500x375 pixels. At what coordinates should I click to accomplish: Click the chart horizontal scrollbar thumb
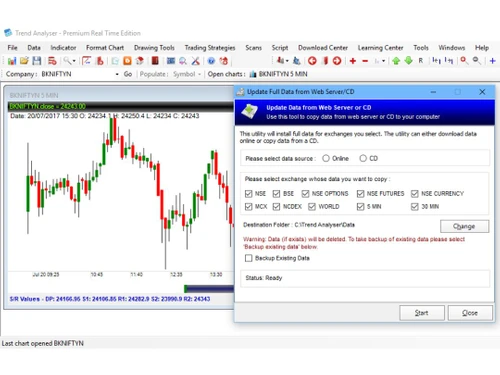209,289
